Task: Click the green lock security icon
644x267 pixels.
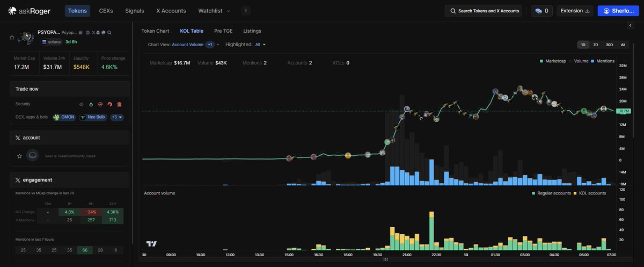Action: (x=91, y=104)
